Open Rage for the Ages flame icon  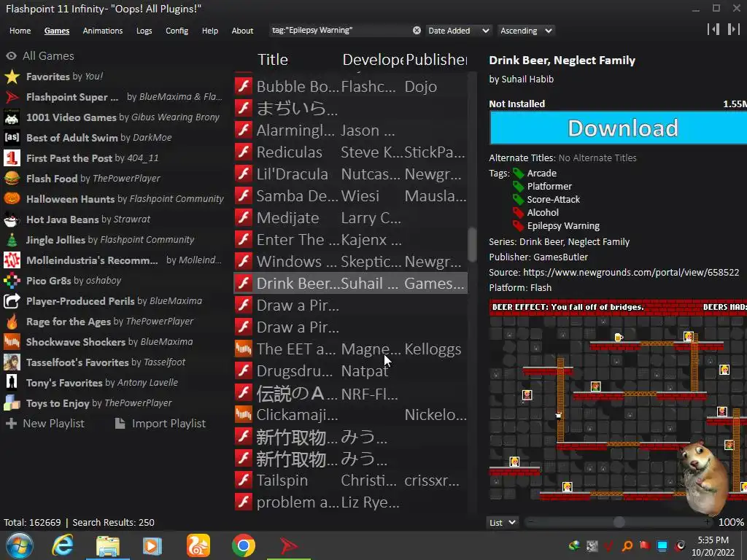(12, 322)
